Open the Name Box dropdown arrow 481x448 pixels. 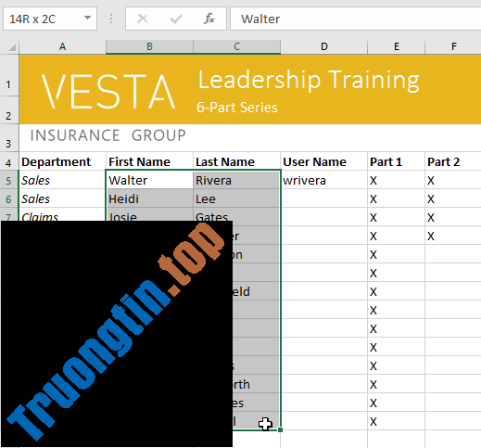88,18
